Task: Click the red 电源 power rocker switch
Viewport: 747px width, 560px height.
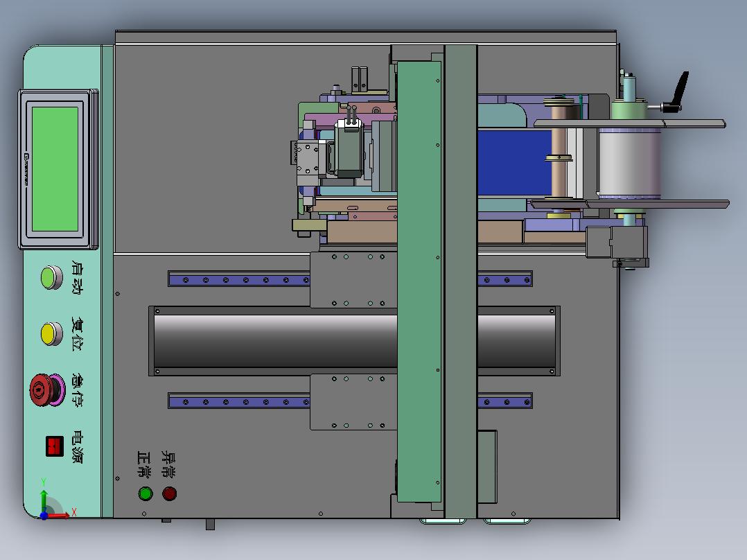Action: coord(55,446)
